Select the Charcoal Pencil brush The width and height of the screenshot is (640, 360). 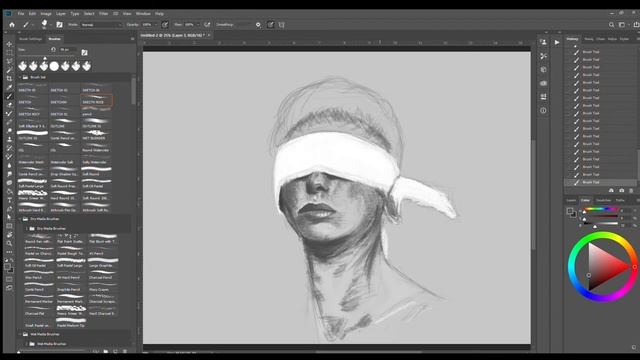click(x=102, y=275)
